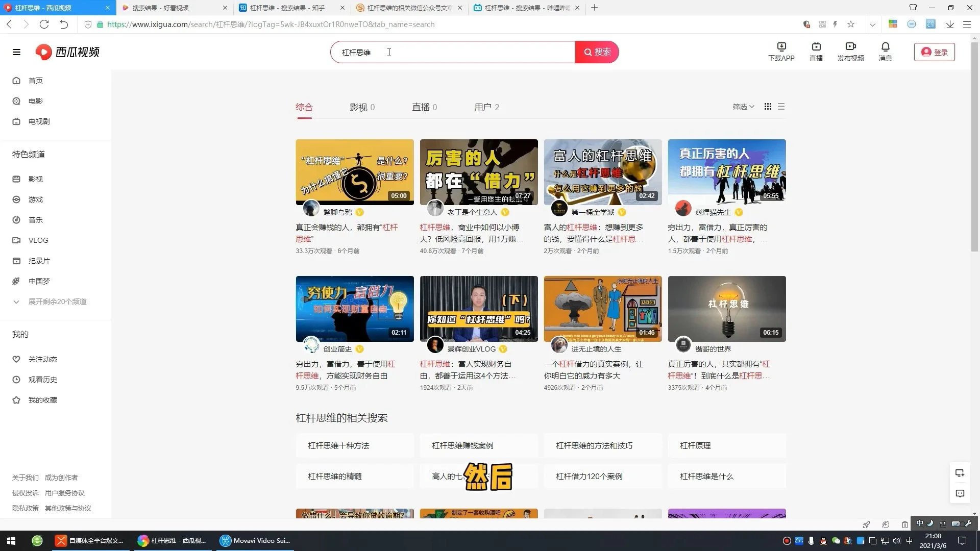Play the 04:25 景辉创业VLOG video
The image size is (980, 551).
pos(479,309)
